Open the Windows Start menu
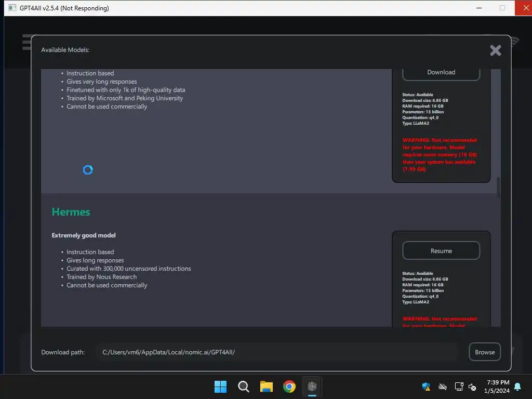This screenshot has height=399, width=532. (x=220, y=387)
